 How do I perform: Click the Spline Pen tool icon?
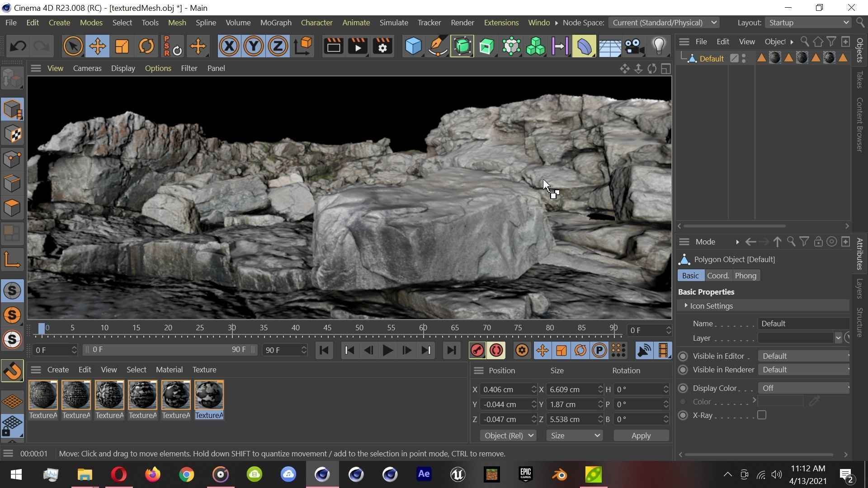(438, 46)
